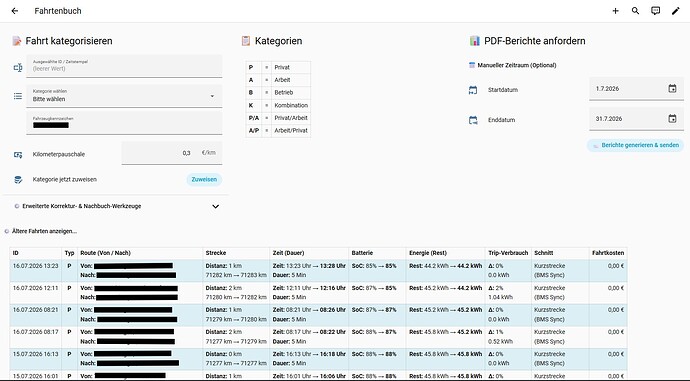Image resolution: width=690 pixels, height=381 pixels.
Task: Open search with the magnifier icon
Action: tap(635, 11)
